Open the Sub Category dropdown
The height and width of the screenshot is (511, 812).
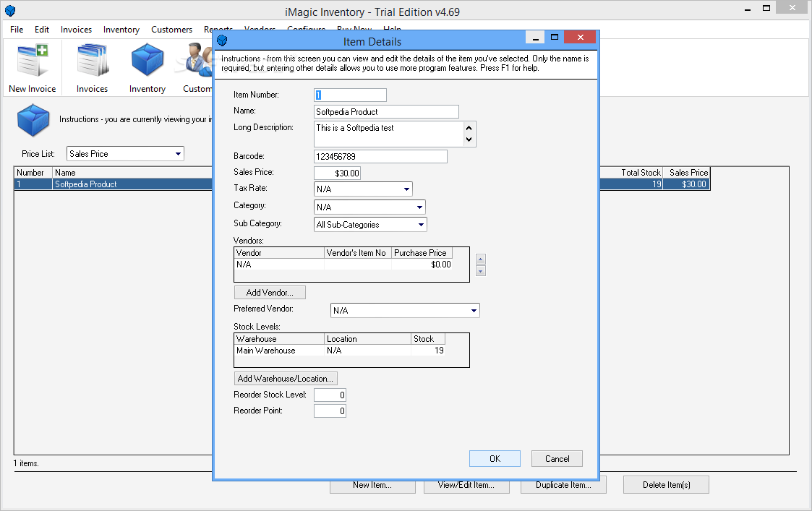pos(421,225)
